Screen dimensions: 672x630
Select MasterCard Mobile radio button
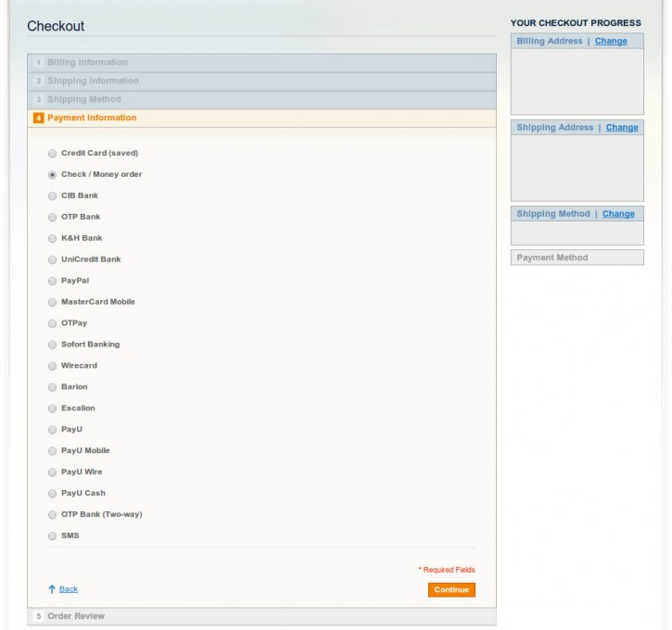coord(52,302)
